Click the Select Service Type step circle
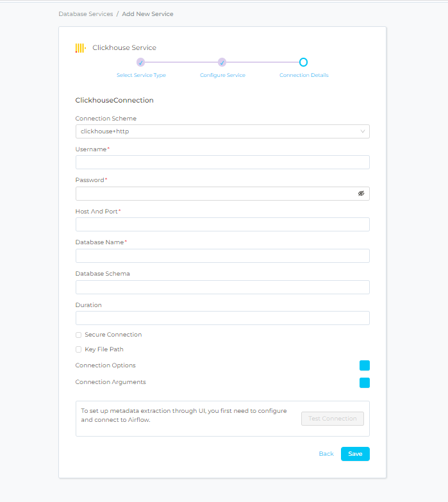The height and width of the screenshot is (502, 448). pyautogui.click(x=141, y=62)
